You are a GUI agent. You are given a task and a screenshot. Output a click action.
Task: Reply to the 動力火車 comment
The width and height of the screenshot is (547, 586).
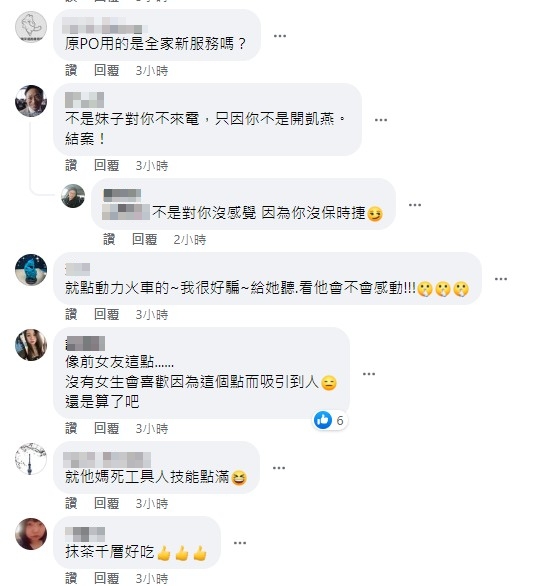pyautogui.click(x=106, y=314)
